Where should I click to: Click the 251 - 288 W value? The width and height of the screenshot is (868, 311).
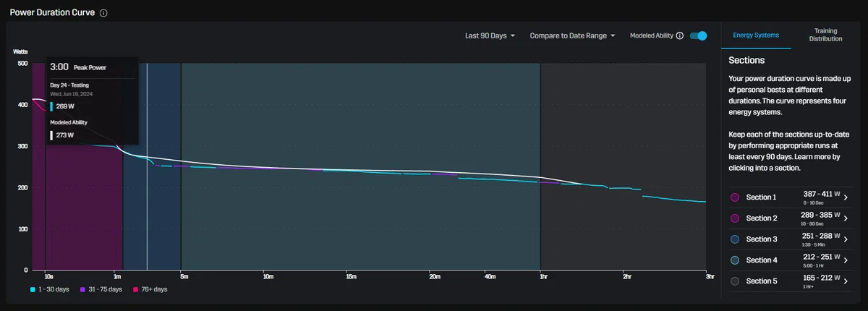click(x=821, y=236)
